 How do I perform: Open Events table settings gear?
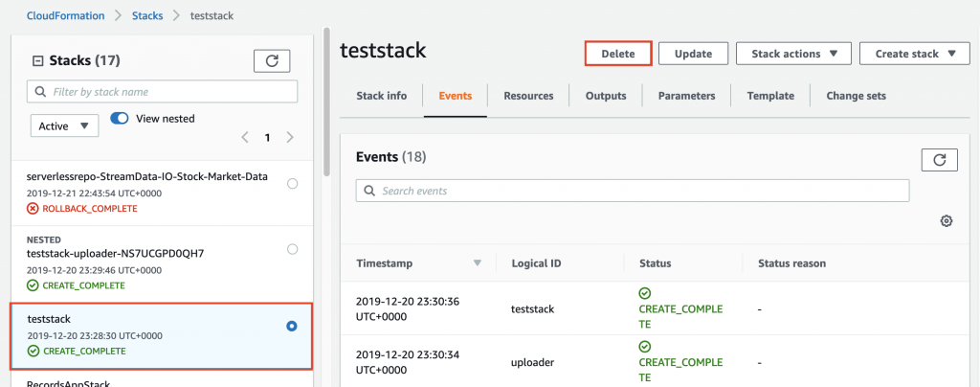click(x=947, y=220)
